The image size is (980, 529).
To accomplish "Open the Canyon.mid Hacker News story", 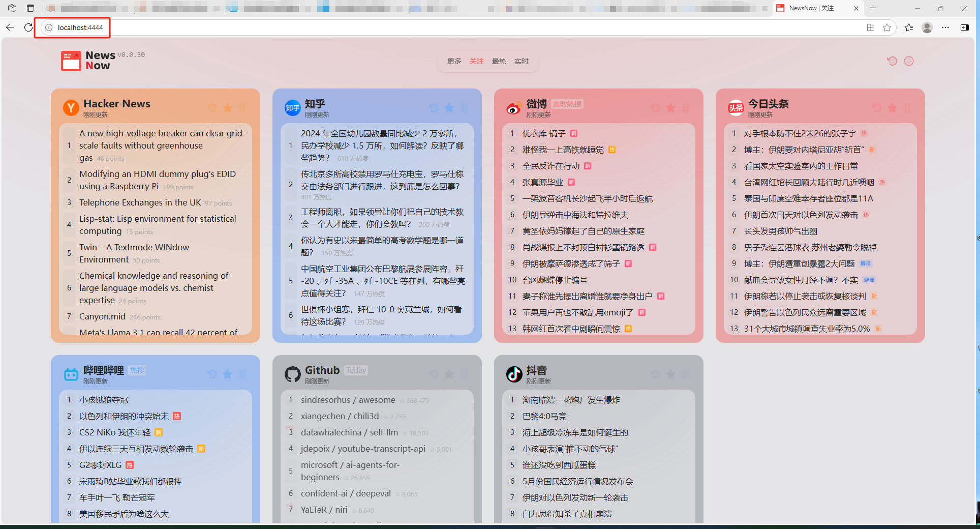I will point(101,316).
